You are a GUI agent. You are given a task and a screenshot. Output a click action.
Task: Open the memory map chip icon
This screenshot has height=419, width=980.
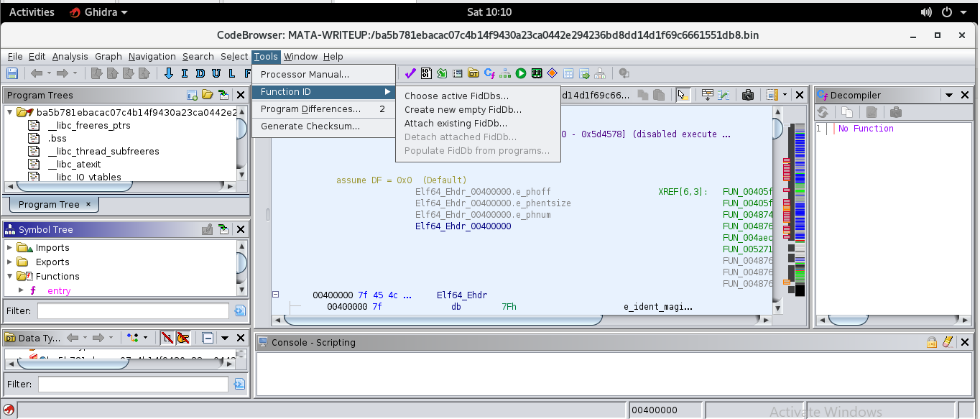[x=537, y=73]
